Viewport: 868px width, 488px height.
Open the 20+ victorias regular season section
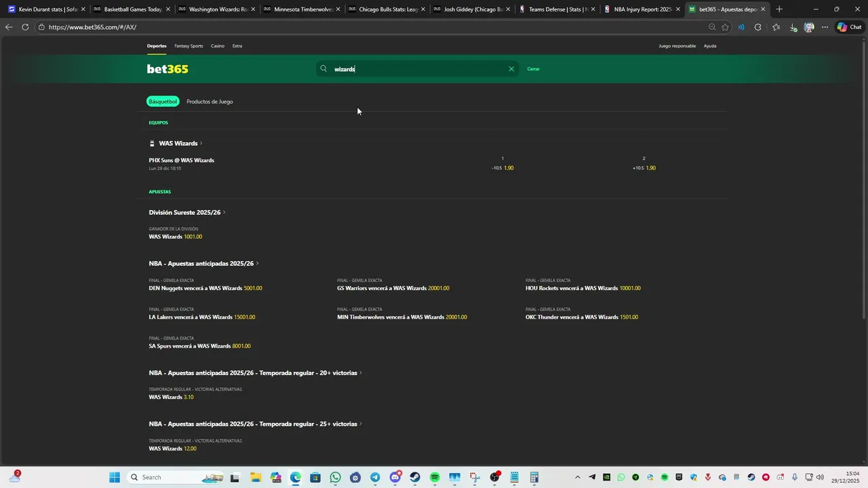coord(255,373)
